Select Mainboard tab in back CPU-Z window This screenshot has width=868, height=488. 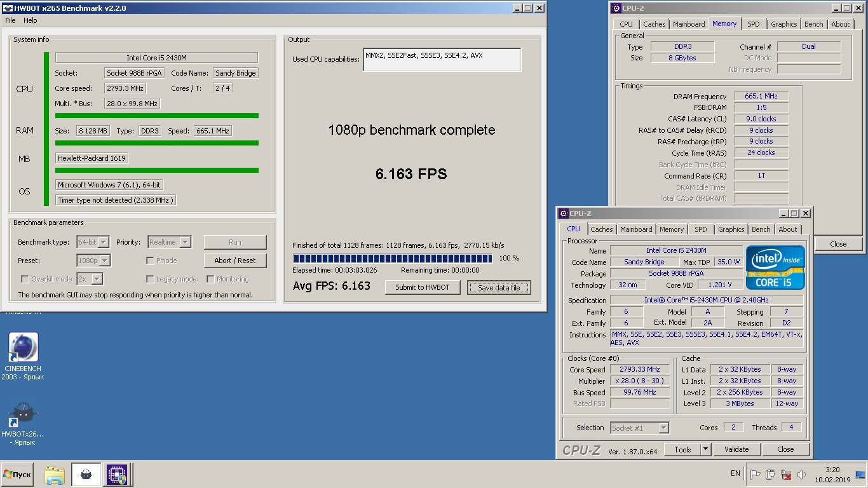coord(689,24)
